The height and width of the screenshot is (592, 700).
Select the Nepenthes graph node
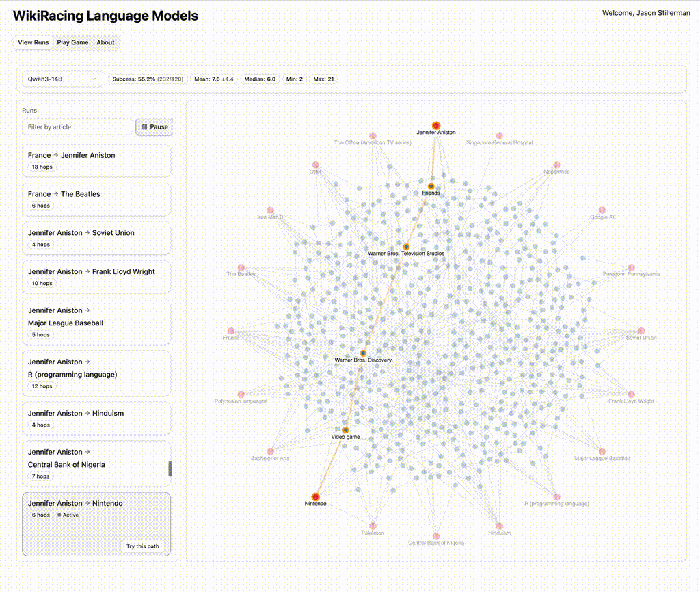tap(556, 165)
